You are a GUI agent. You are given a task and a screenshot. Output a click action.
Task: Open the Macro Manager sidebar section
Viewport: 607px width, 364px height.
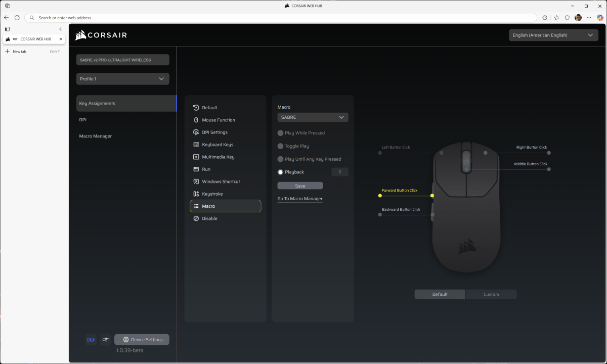[96, 136]
